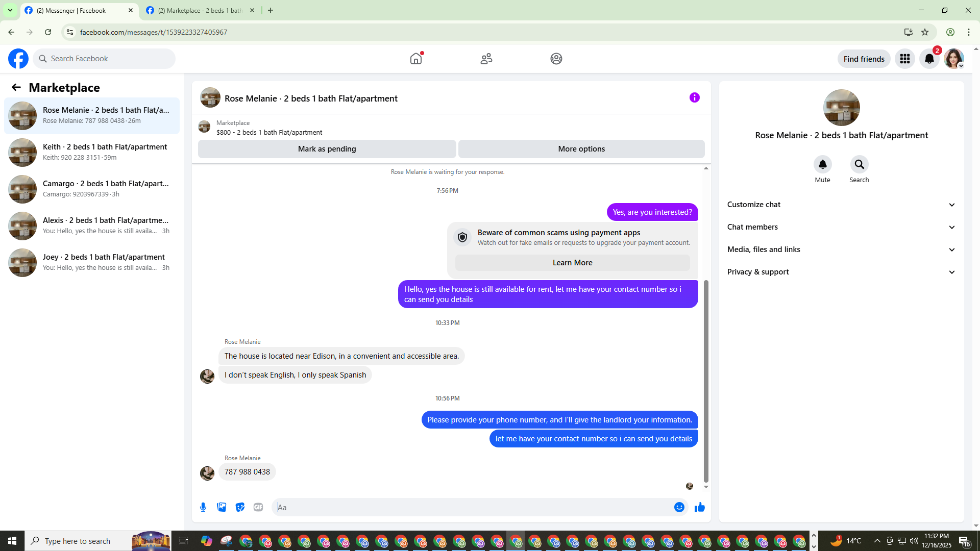Open the Joey conversation
This screenshot has height=551, width=980.
(92, 263)
